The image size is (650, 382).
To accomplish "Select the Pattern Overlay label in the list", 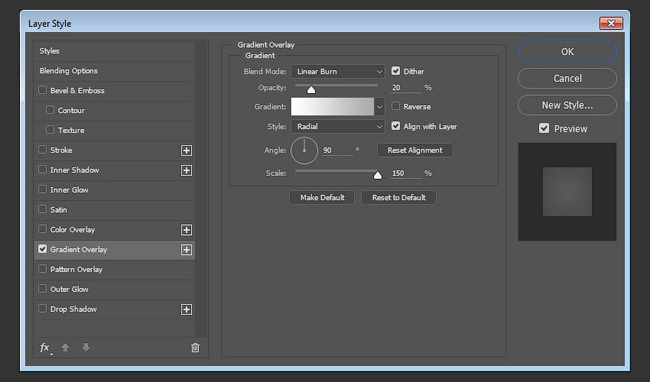I will click(76, 269).
